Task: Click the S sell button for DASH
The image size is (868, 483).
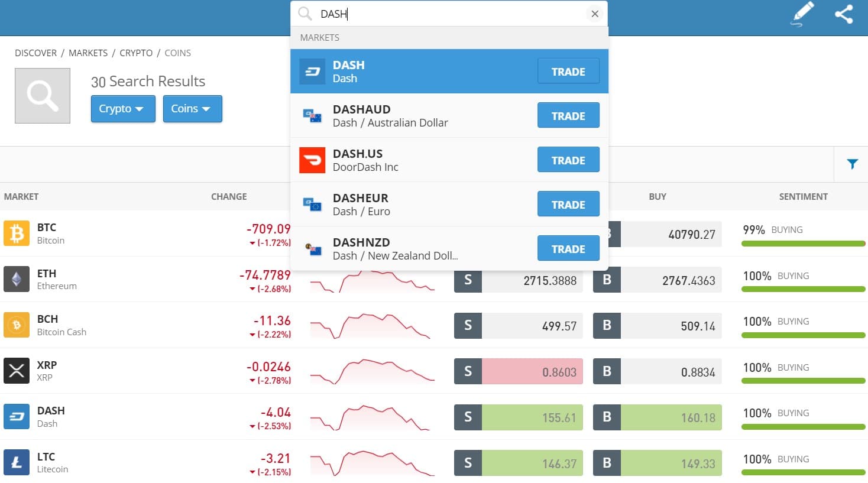Action: [468, 417]
